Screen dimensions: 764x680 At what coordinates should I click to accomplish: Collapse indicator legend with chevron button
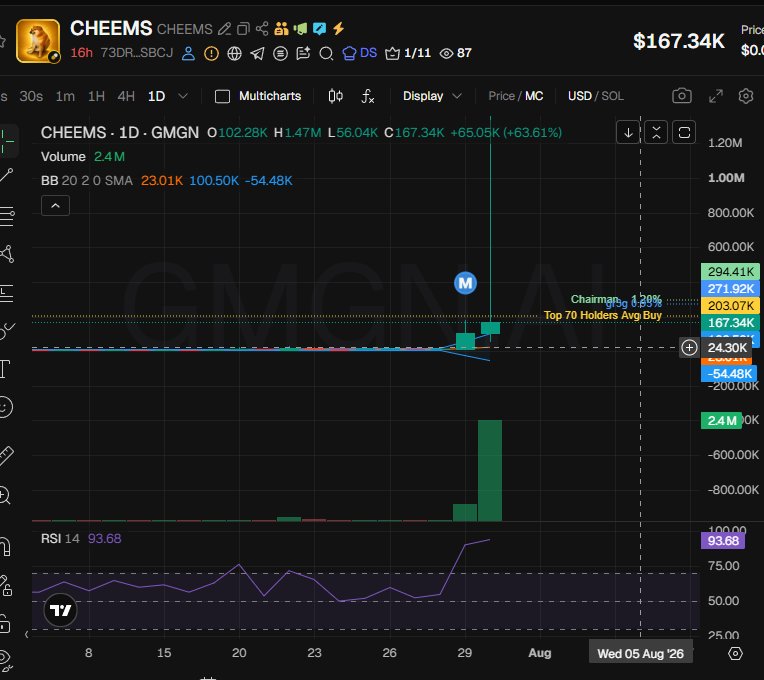56,206
